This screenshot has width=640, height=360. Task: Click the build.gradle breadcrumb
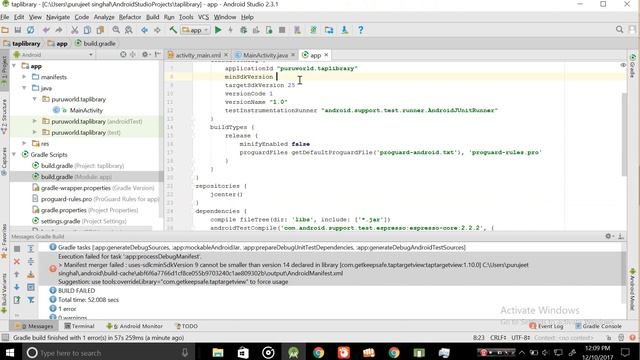pos(95,43)
